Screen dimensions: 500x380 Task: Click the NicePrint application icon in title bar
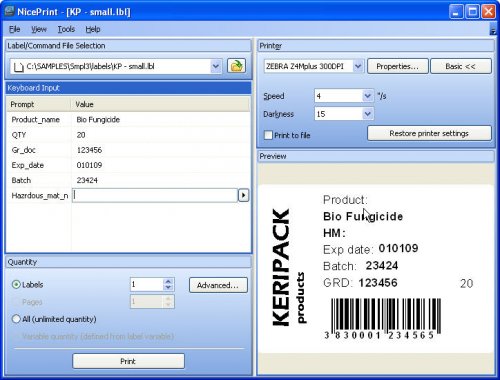[9, 11]
